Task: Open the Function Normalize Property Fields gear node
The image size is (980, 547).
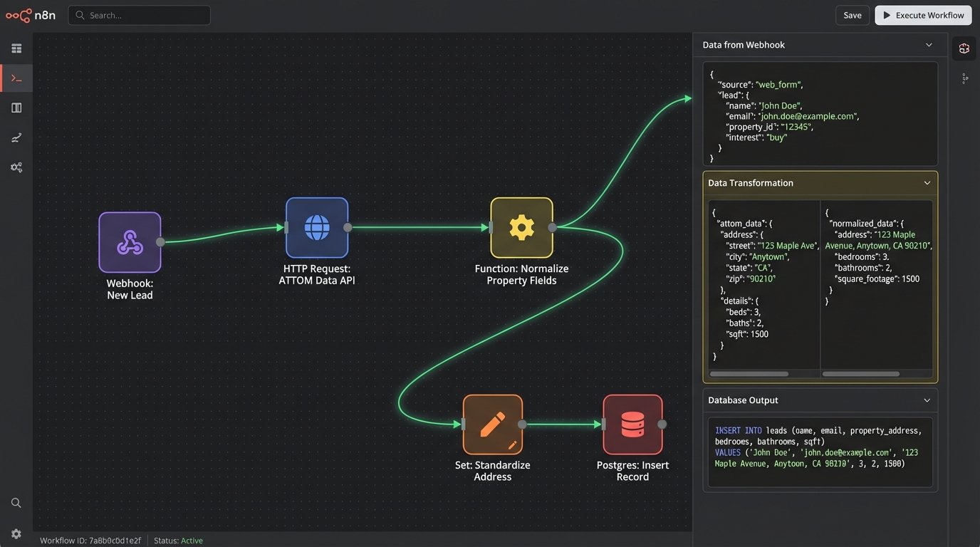Action: coord(521,228)
